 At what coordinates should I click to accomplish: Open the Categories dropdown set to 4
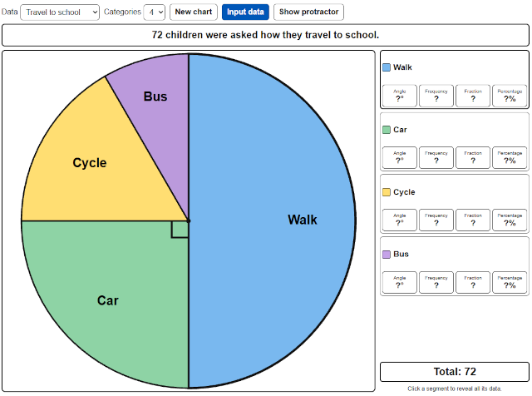[x=155, y=12]
